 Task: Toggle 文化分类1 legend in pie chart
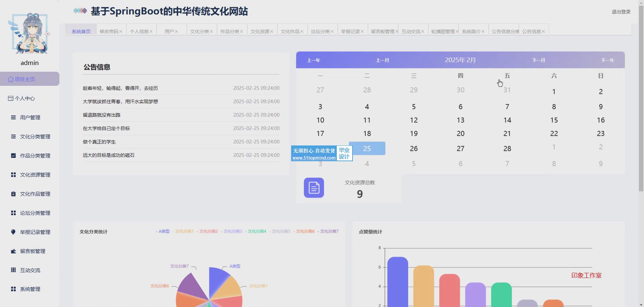tap(184, 231)
